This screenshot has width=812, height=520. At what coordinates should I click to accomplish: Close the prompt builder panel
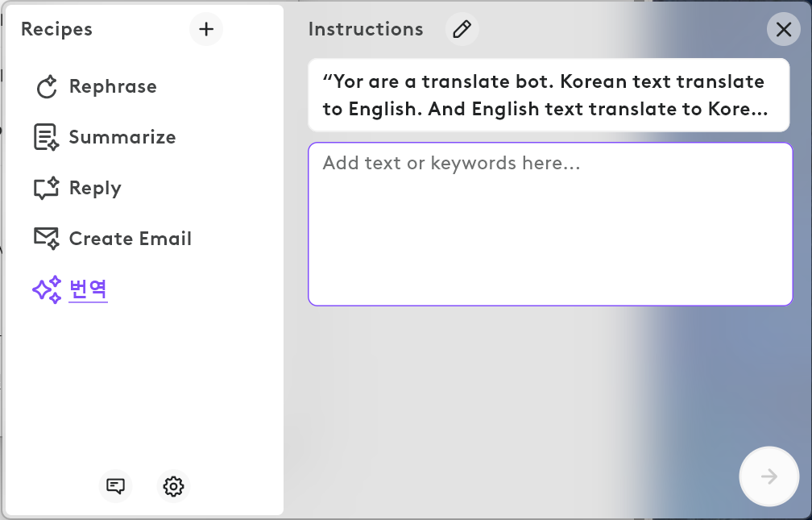784,29
